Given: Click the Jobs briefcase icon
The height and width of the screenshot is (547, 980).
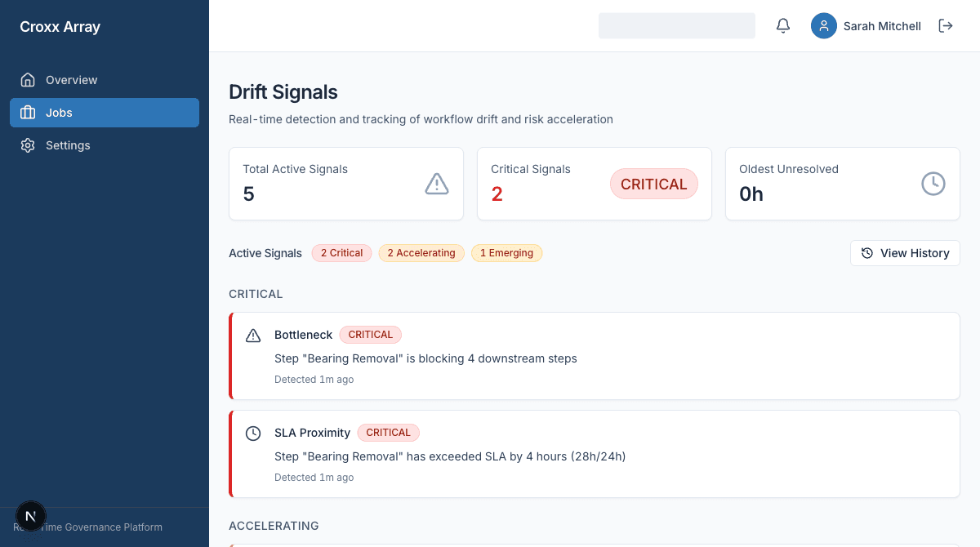Looking at the screenshot, I should [28, 113].
